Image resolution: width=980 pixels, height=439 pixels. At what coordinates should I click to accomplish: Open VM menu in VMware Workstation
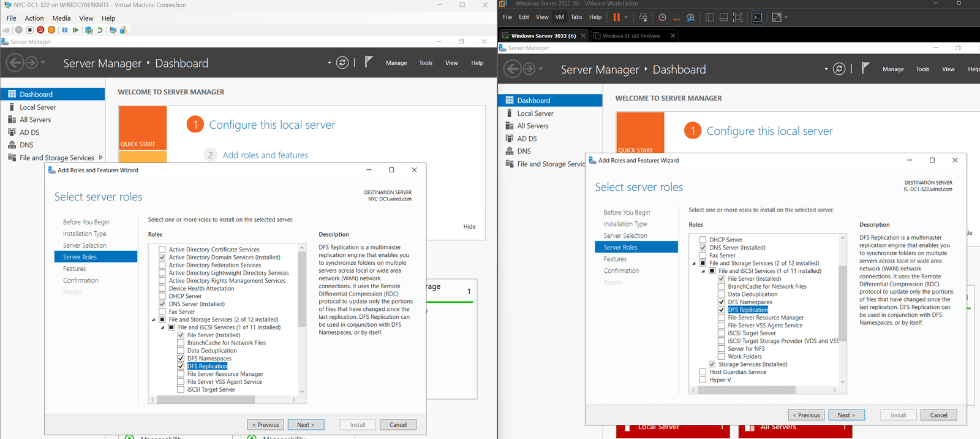click(559, 17)
